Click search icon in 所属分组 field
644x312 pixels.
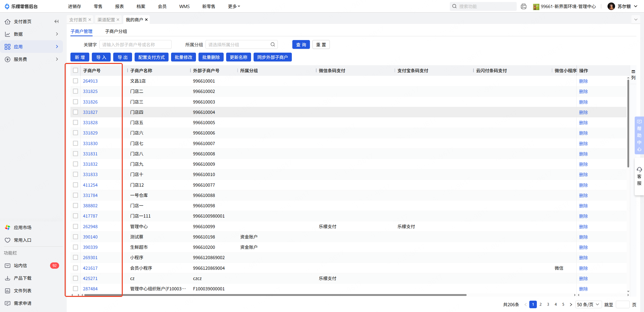pos(273,45)
